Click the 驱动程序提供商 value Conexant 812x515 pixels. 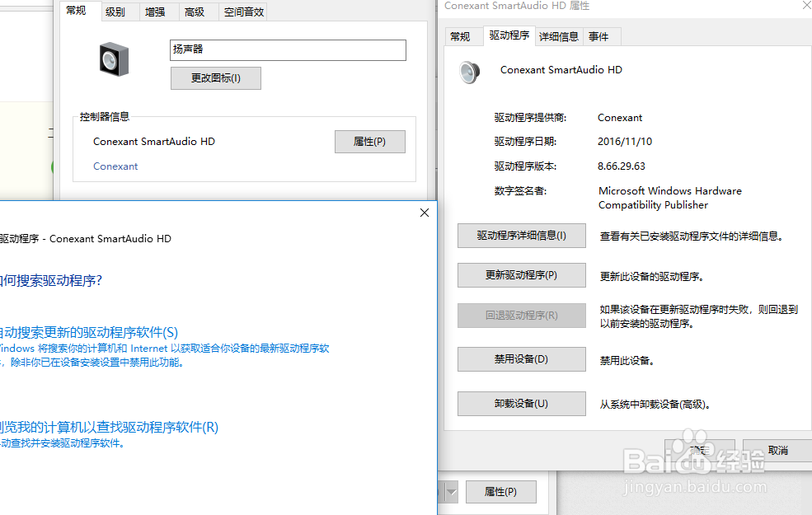620,118
